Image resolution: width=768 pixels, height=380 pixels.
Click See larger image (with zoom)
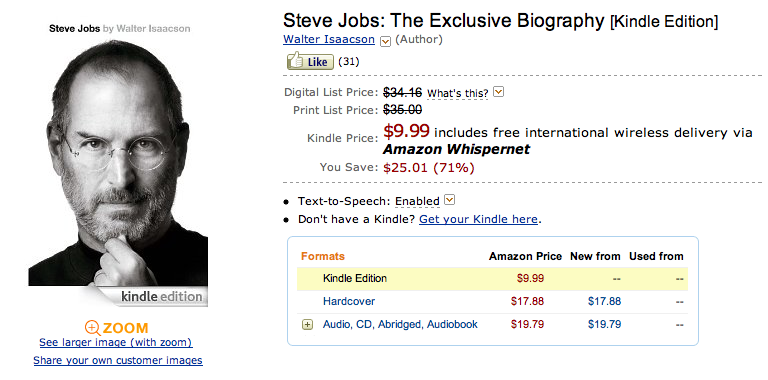pyautogui.click(x=116, y=342)
